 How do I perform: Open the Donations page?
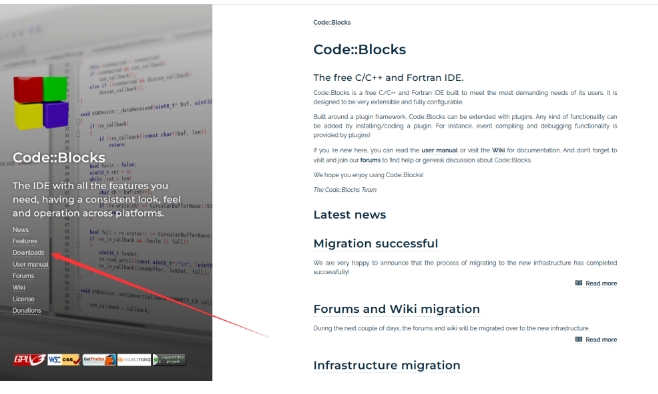click(26, 311)
